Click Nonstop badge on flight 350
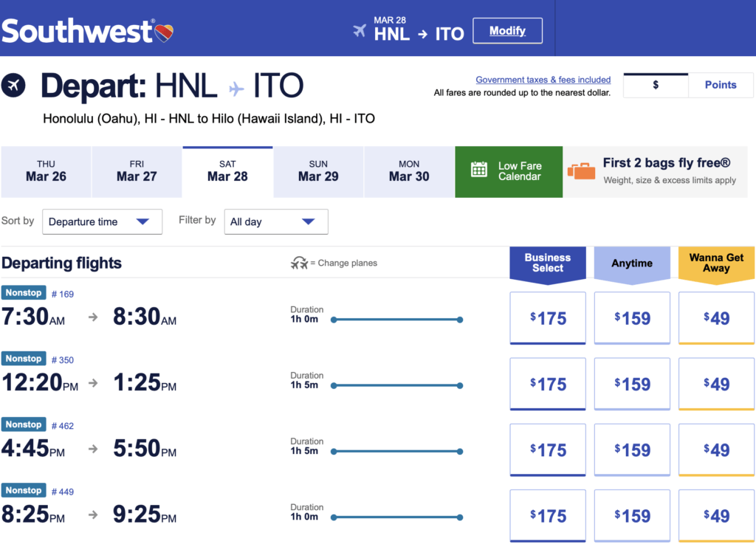Viewport: 756px width, 544px height. click(x=24, y=359)
